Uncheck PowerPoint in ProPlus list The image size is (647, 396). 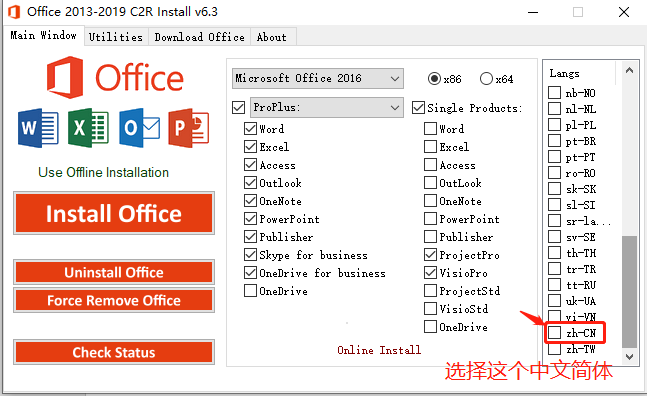coord(250,219)
